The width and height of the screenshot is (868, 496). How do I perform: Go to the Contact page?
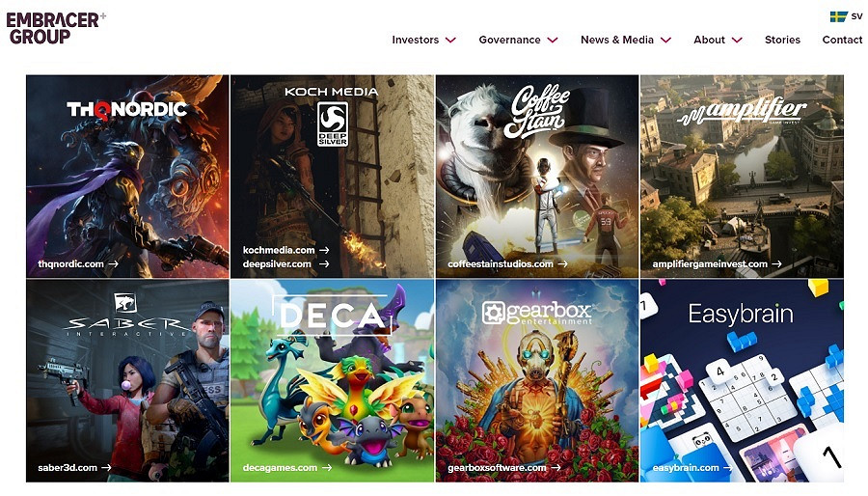pos(842,40)
